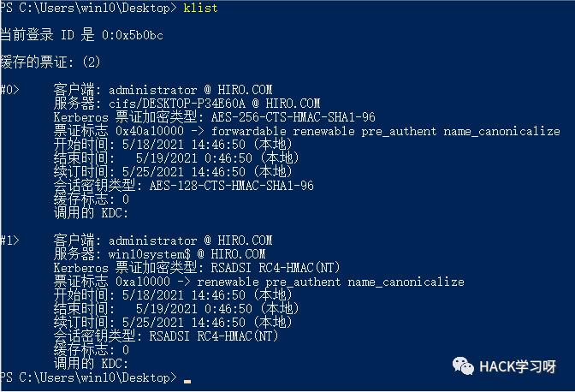Click the WeChat logo watermark icon

pyautogui.click(x=463, y=366)
